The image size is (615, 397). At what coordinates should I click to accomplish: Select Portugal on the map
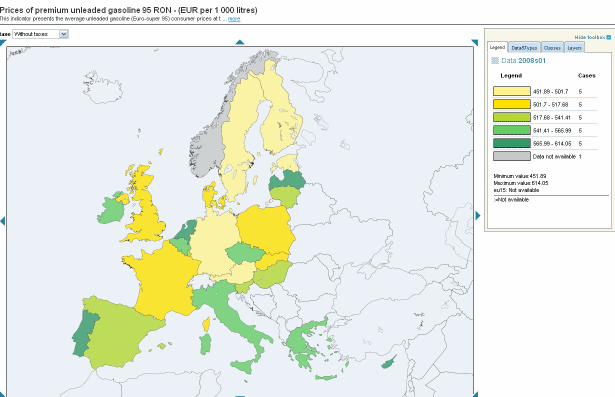(x=83, y=333)
